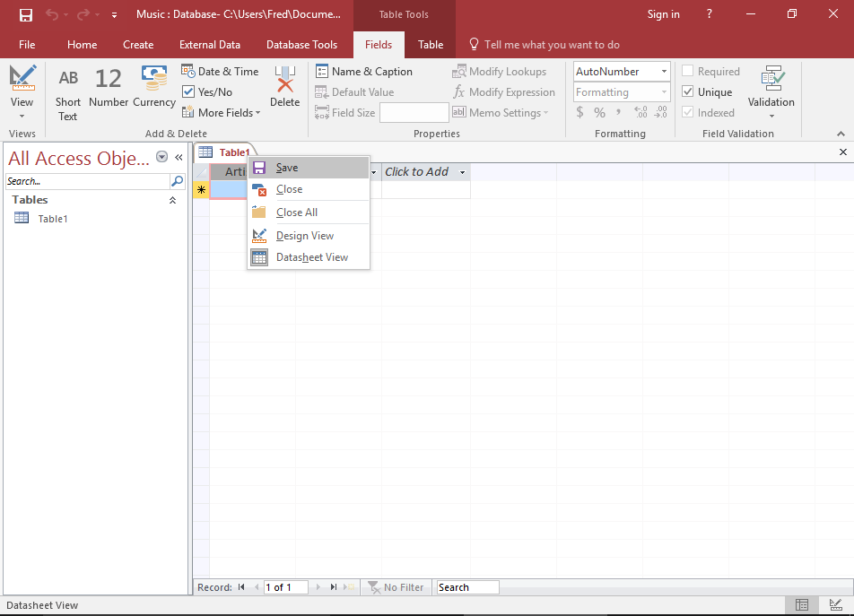854x616 pixels.
Task: Switch to the Table ribbon tab
Action: 431,45
